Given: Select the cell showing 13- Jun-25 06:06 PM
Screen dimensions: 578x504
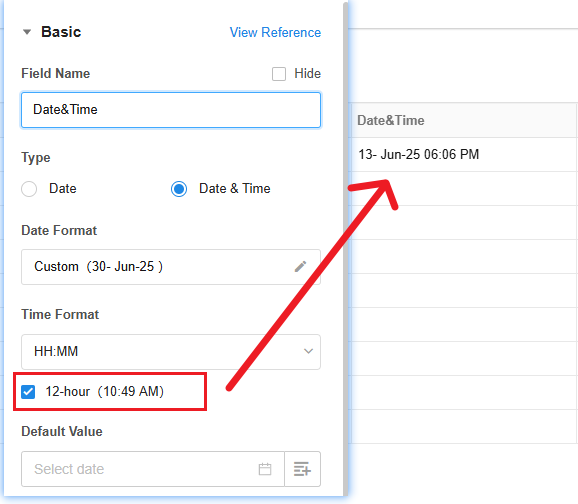Looking at the screenshot, I should 464,154.
